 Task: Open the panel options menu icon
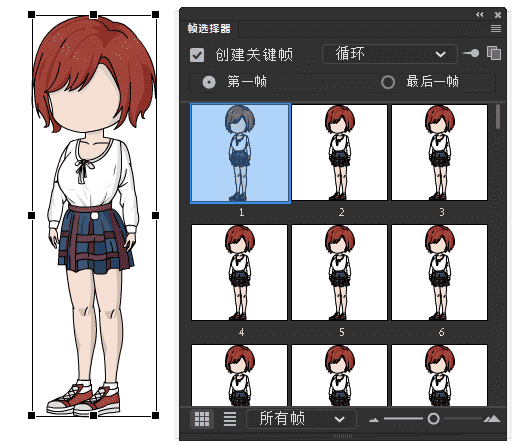[x=496, y=29]
